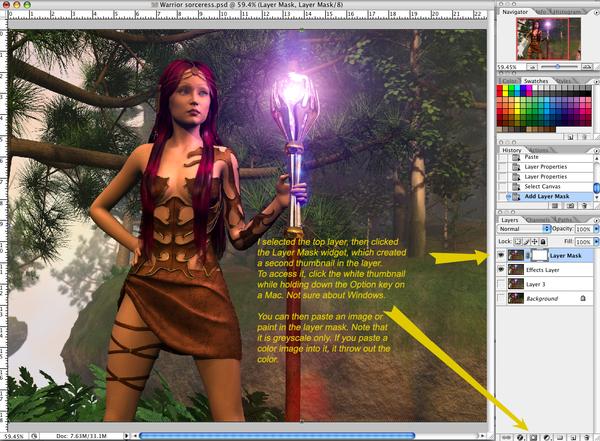Pick the magenta swatch in first row
Viewport: 600px width, 441px height.
pos(528,88)
